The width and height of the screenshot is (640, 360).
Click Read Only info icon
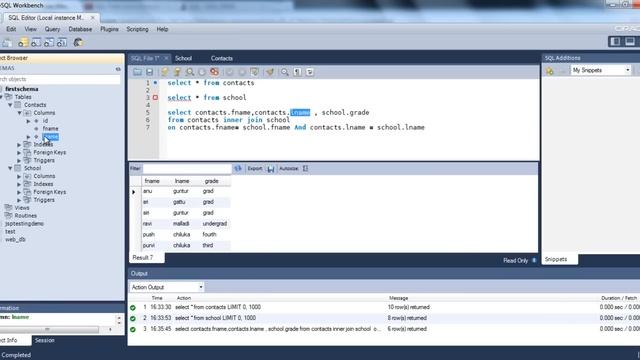[x=534, y=260]
